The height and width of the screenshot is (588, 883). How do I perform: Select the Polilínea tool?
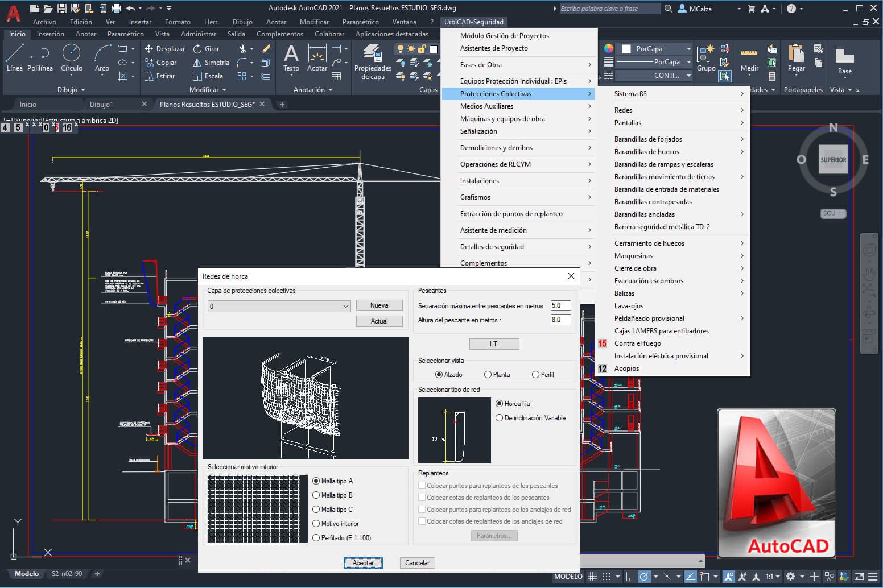[40, 57]
